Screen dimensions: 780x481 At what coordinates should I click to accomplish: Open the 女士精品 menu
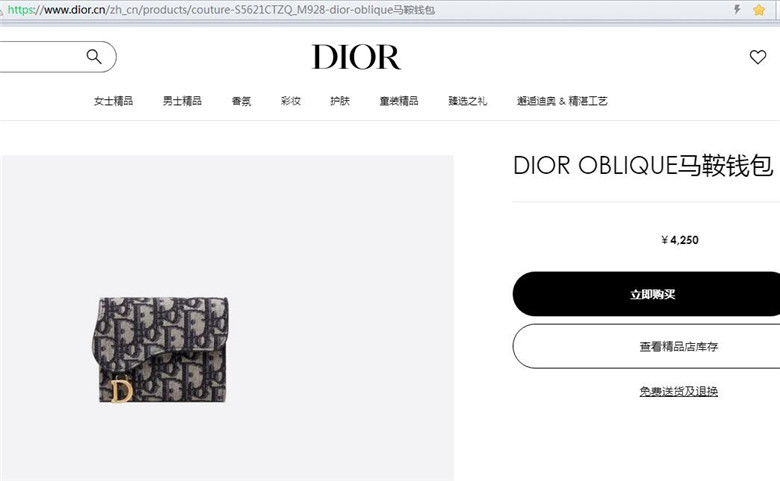click(x=113, y=101)
